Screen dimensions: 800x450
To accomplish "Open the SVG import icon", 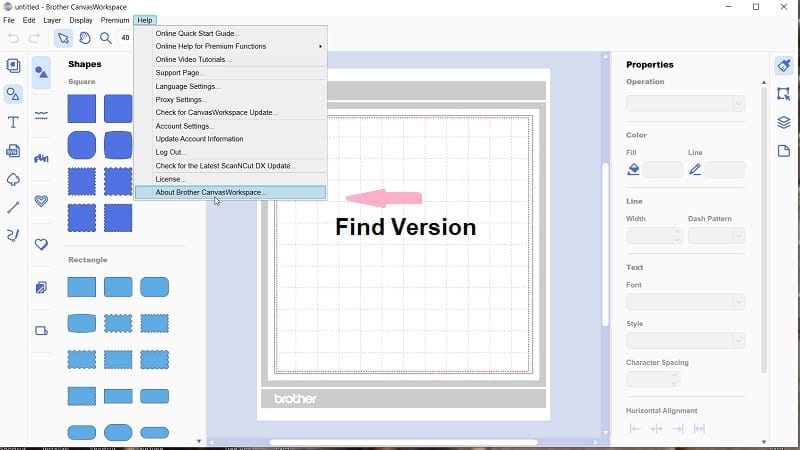I will [x=13, y=151].
